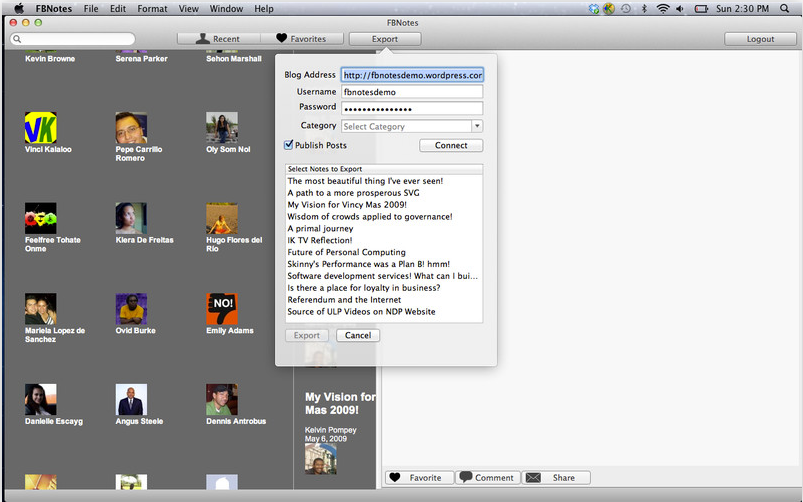Show Favorites in toolbar

302,39
